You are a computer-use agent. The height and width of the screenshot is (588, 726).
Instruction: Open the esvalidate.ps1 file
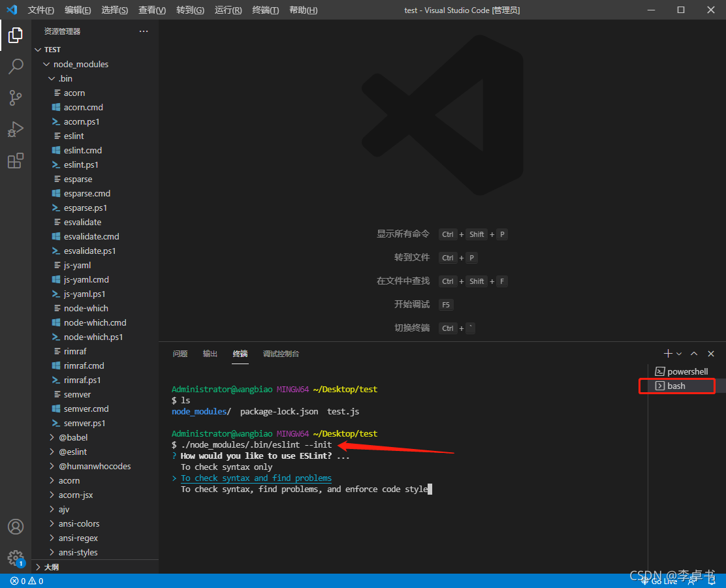90,251
